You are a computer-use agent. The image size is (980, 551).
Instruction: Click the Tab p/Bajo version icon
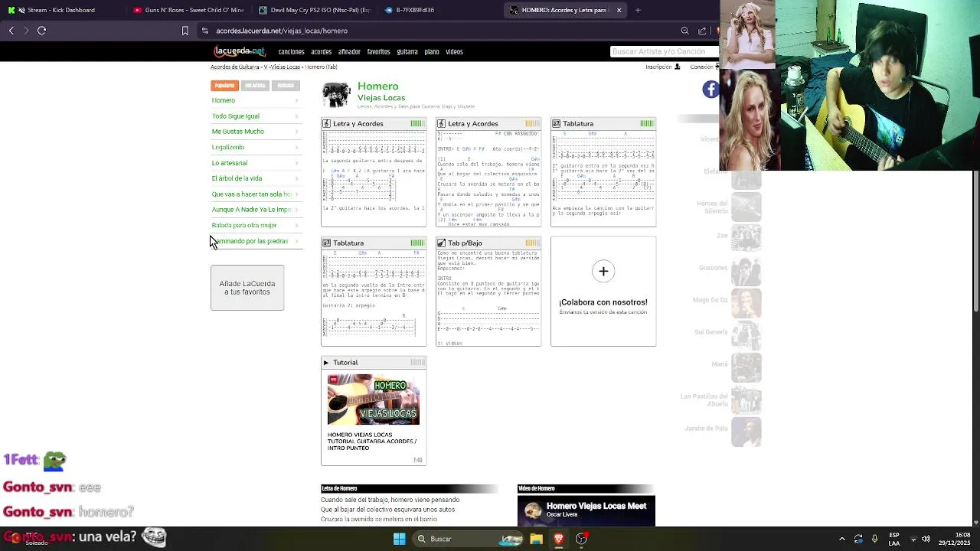point(441,243)
